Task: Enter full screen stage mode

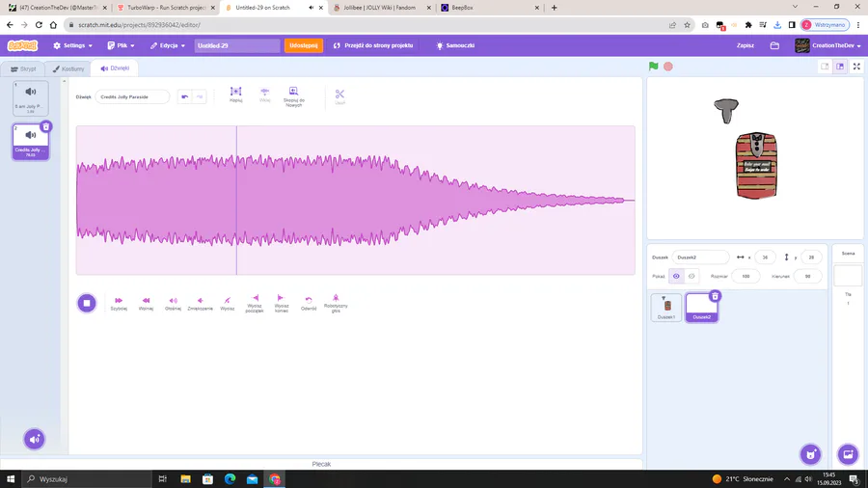Action: (x=856, y=67)
